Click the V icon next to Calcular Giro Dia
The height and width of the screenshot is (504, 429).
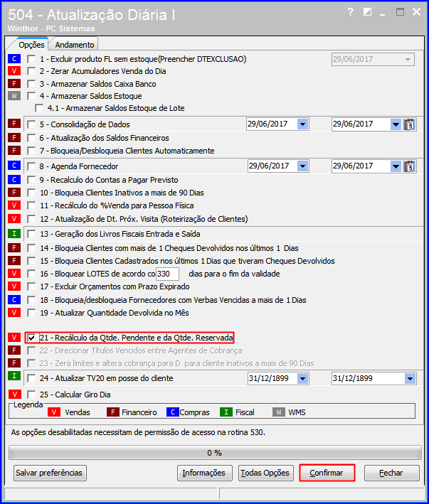15,394
